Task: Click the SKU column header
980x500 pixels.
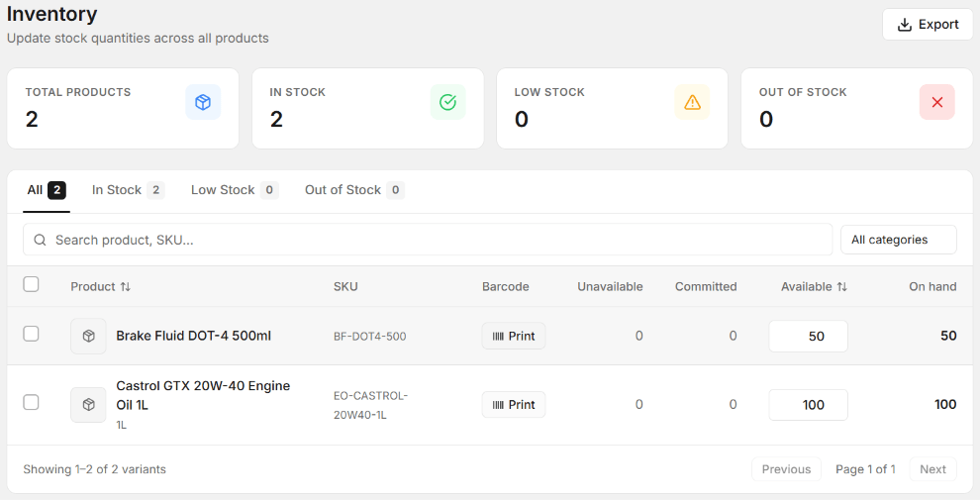Action: [345, 287]
